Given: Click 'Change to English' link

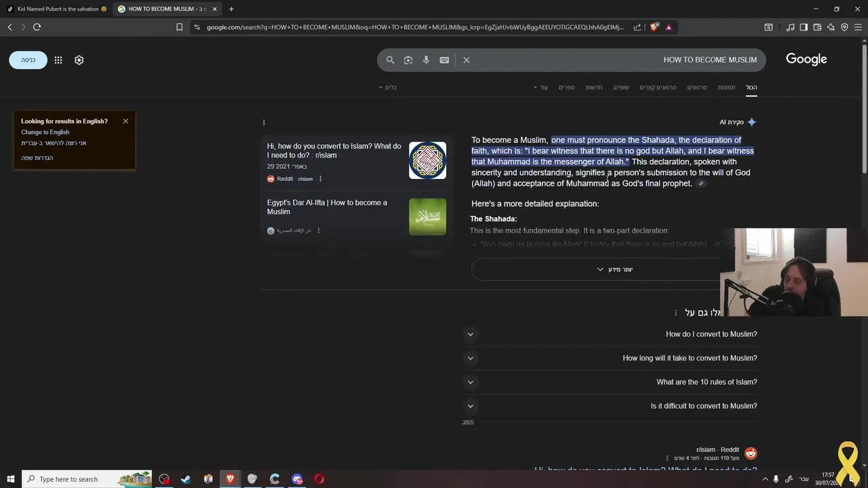Looking at the screenshot, I should click(x=45, y=132).
